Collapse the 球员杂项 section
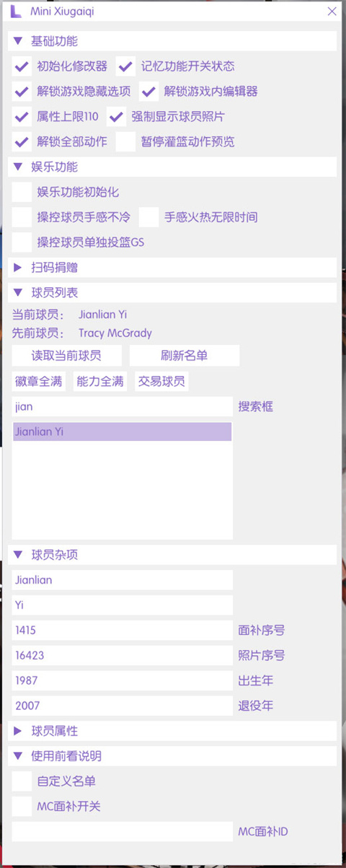Image resolution: width=346 pixels, height=868 pixels. click(x=173, y=555)
